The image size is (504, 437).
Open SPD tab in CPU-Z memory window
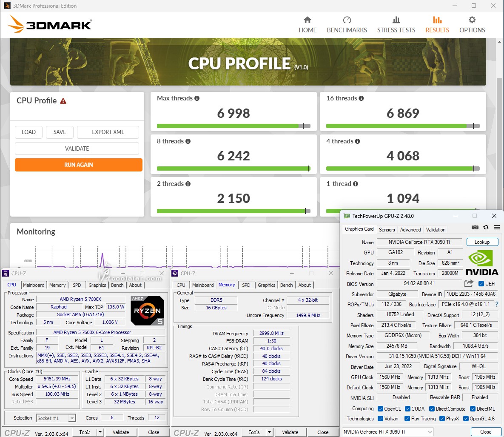[x=246, y=285]
